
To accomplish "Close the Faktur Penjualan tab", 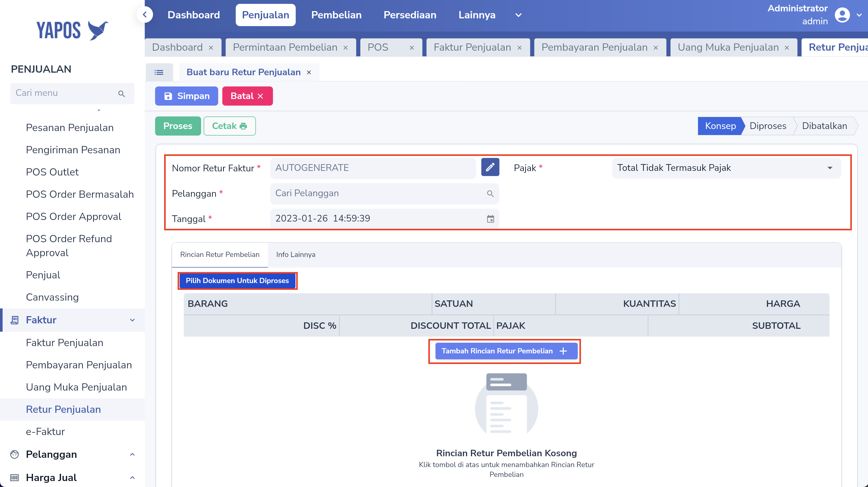I will tap(519, 48).
